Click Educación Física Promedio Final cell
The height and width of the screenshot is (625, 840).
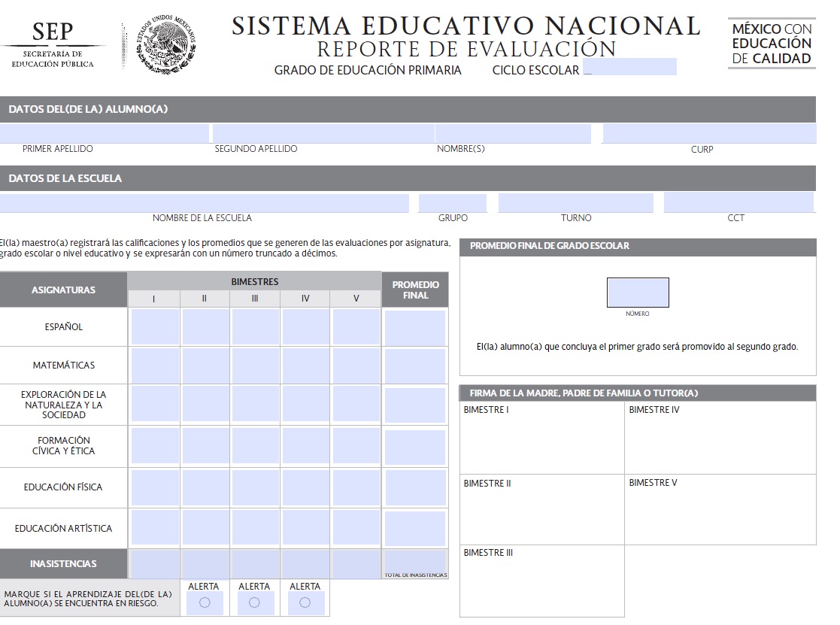pos(415,488)
